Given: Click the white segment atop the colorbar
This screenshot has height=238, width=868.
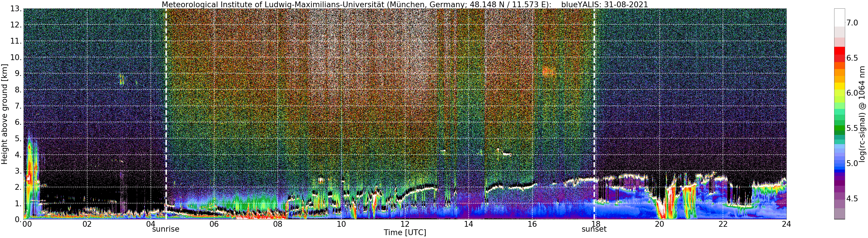Looking at the screenshot, I should point(839,18).
